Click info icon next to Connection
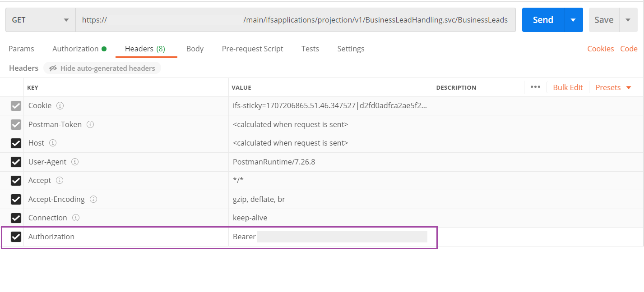644x292 pixels. point(76,218)
